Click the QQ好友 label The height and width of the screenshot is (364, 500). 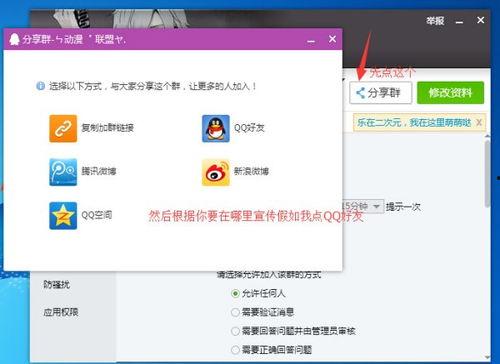point(249,128)
